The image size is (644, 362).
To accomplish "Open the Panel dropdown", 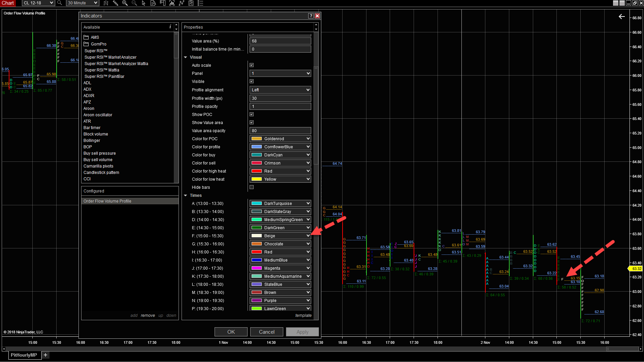I will pyautogui.click(x=280, y=73).
